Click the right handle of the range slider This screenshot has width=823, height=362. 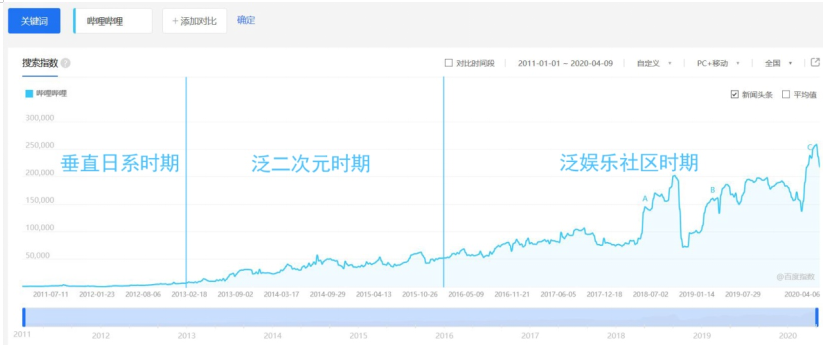point(817,317)
